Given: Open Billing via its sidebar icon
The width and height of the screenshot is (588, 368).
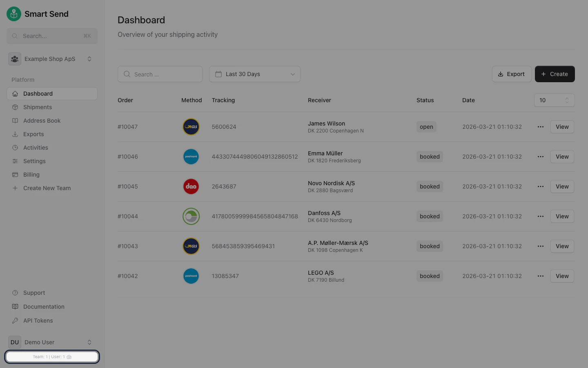Looking at the screenshot, I should (15, 175).
